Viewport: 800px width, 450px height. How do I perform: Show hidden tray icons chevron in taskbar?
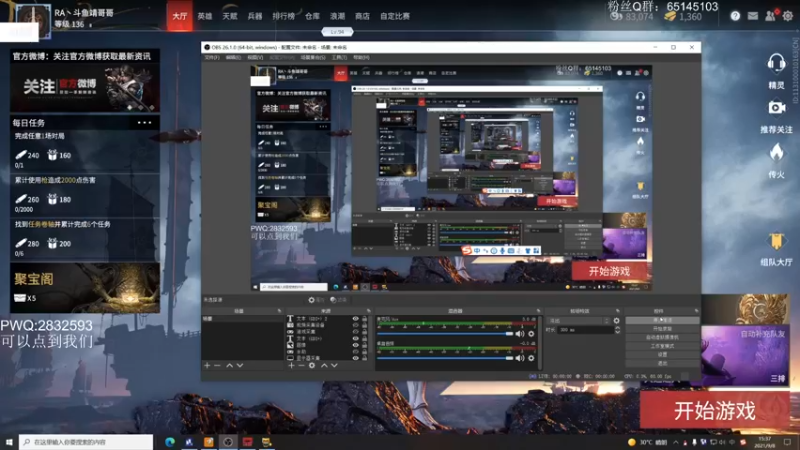676,442
